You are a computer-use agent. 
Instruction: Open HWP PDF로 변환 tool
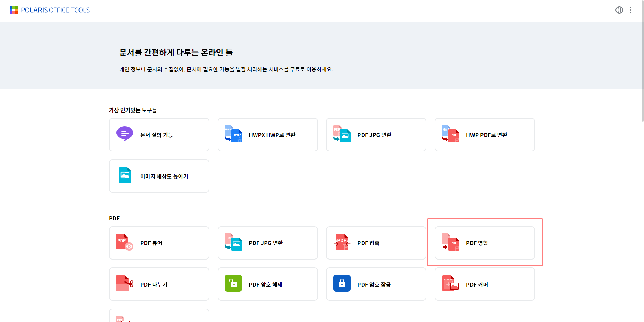pyautogui.click(x=485, y=135)
